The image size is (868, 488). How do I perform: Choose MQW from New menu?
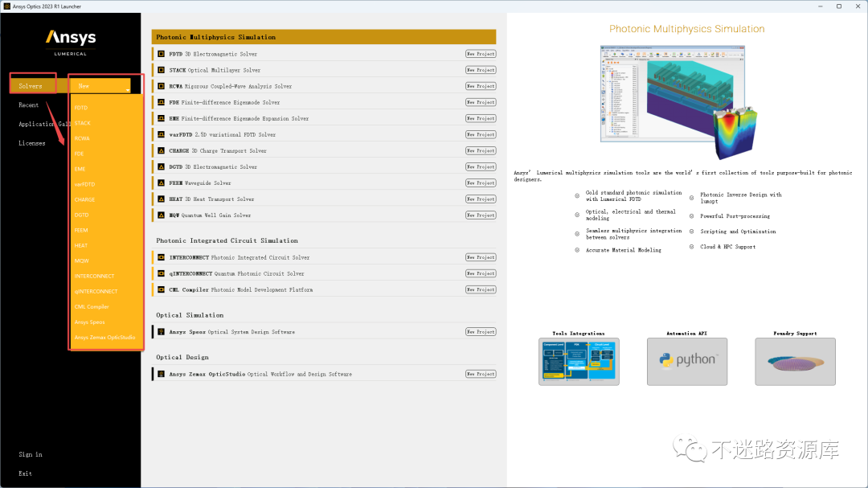pos(81,260)
